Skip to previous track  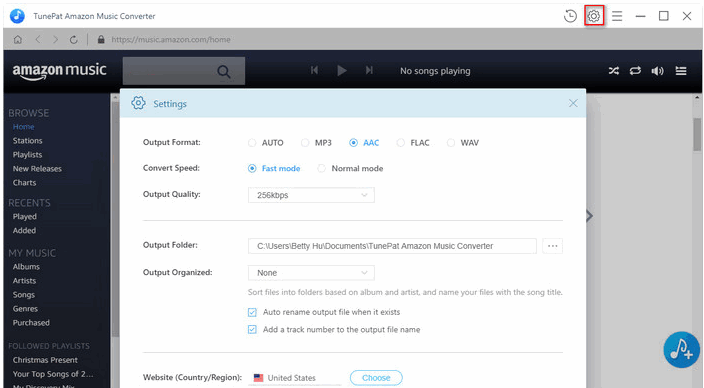coord(314,70)
